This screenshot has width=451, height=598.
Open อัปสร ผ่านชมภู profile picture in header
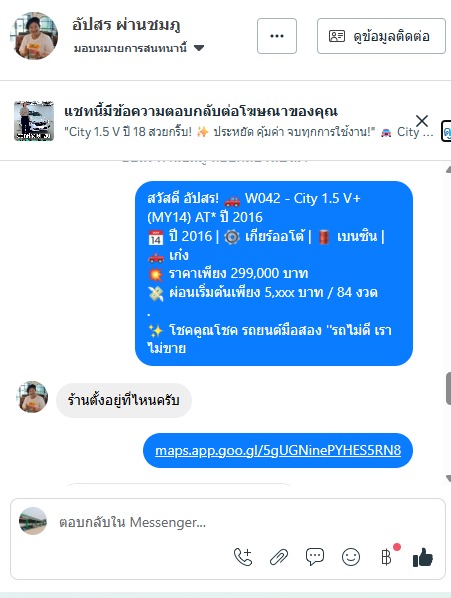(x=34, y=35)
